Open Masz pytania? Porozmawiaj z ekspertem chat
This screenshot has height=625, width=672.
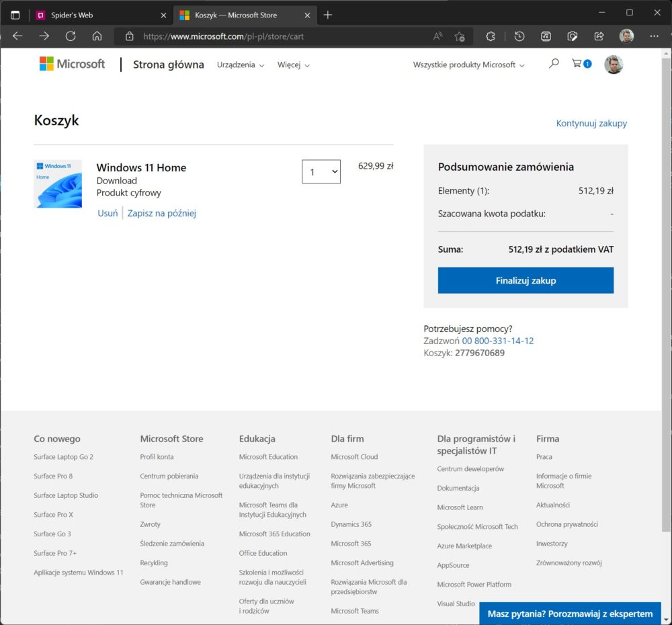(570, 614)
